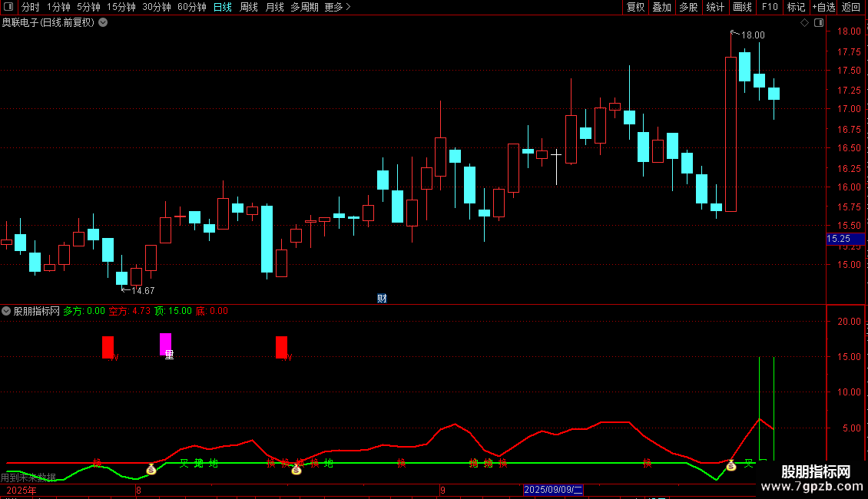Click 返回 to go back

click(x=851, y=7)
